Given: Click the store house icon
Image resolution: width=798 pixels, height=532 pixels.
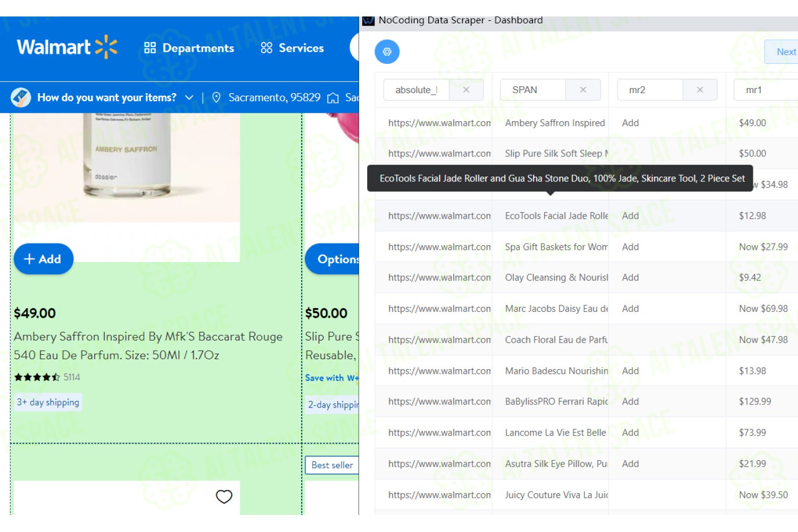Looking at the screenshot, I should coord(333,98).
